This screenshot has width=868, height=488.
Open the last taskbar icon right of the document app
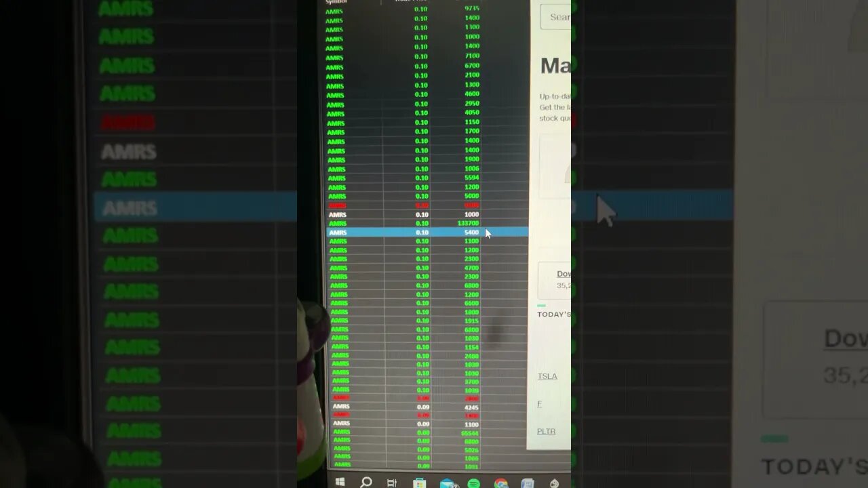(554, 483)
